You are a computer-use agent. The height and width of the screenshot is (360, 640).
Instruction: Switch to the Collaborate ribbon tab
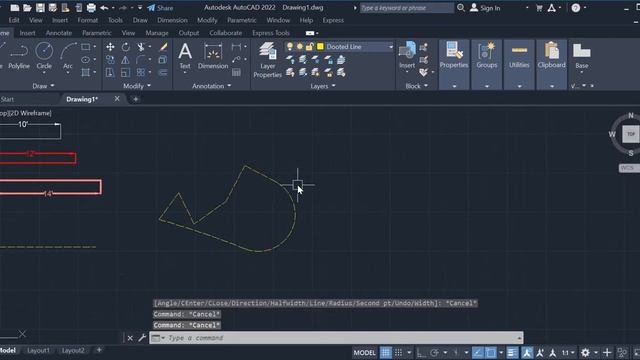point(225,33)
